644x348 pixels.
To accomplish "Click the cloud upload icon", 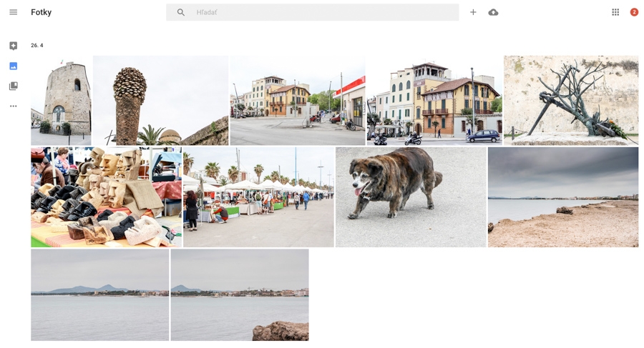I will (x=493, y=12).
